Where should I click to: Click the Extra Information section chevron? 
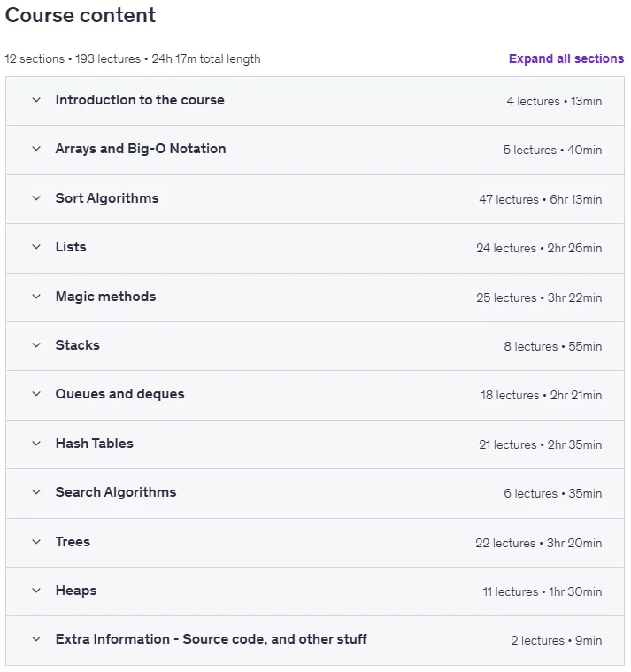36,639
